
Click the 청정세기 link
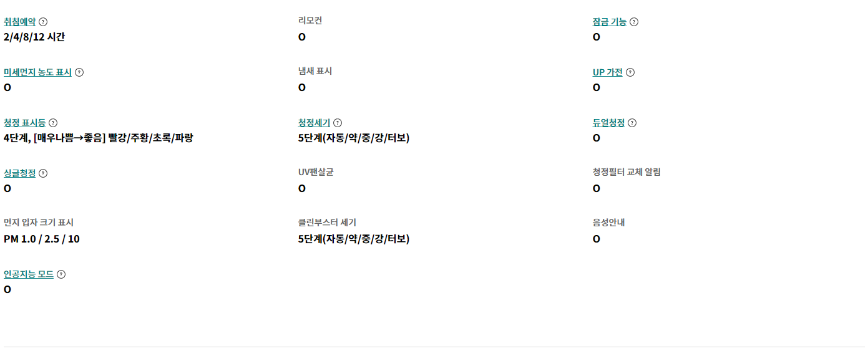(314, 123)
